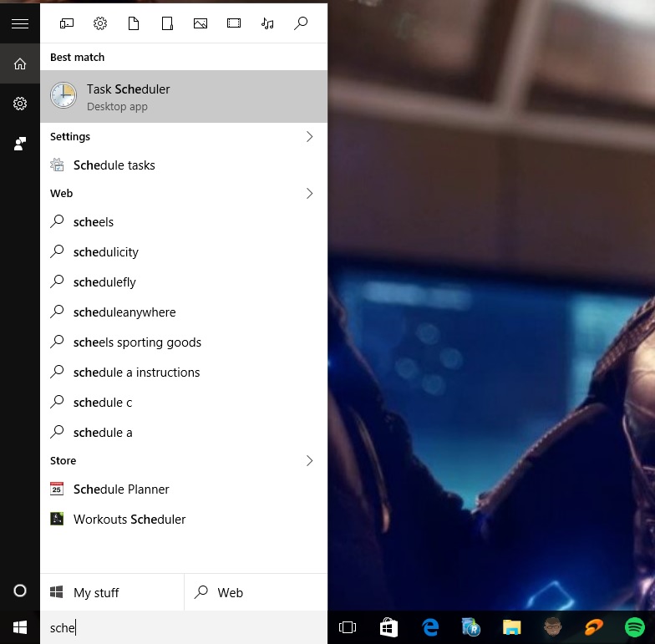Viewport: 655px width, 644px height.
Task: Filter search results by Apps
Action: tap(67, 23)
